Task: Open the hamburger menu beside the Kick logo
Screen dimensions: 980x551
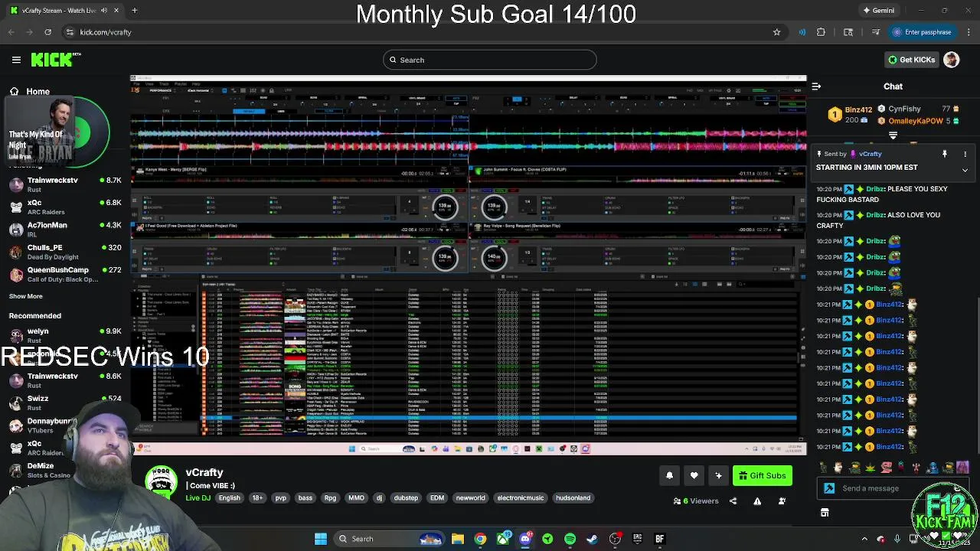Action: pyautogui.click(x=16, y=60)
